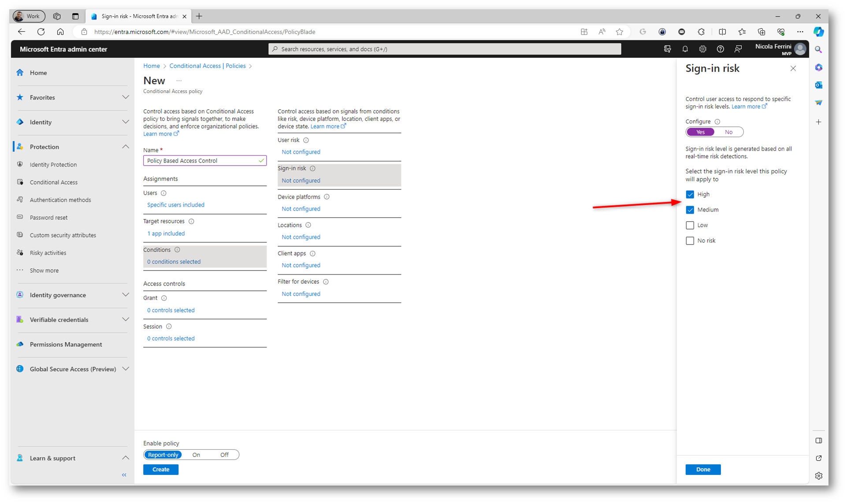Open Risky activities in sidebar

[x=48, y=253]
